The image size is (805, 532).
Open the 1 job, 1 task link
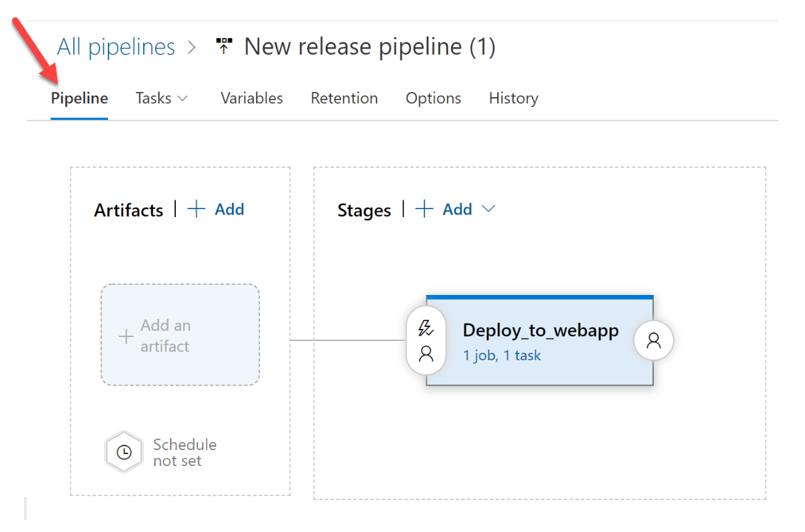point(502,355)
